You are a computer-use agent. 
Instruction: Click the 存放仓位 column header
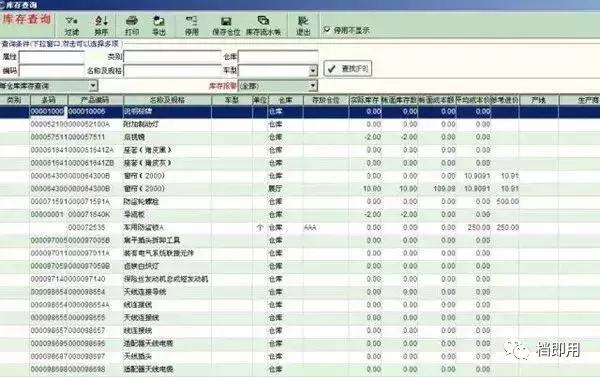(326, 100)
